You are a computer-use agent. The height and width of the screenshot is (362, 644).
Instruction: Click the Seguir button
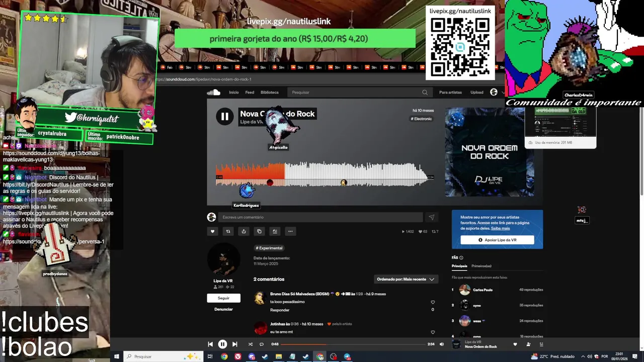coord(223,298)
